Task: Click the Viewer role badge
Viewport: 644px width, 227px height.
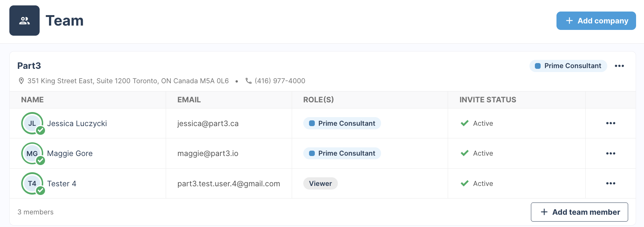Action: click(321, 183)
